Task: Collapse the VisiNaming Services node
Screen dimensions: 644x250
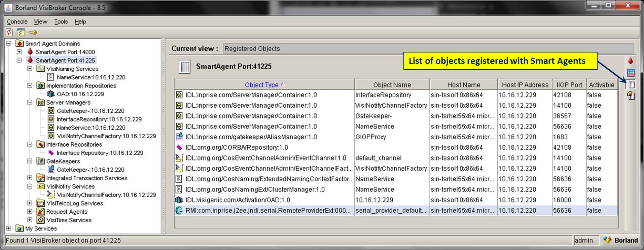Action: pyautogui.click(x=30, y=69)
